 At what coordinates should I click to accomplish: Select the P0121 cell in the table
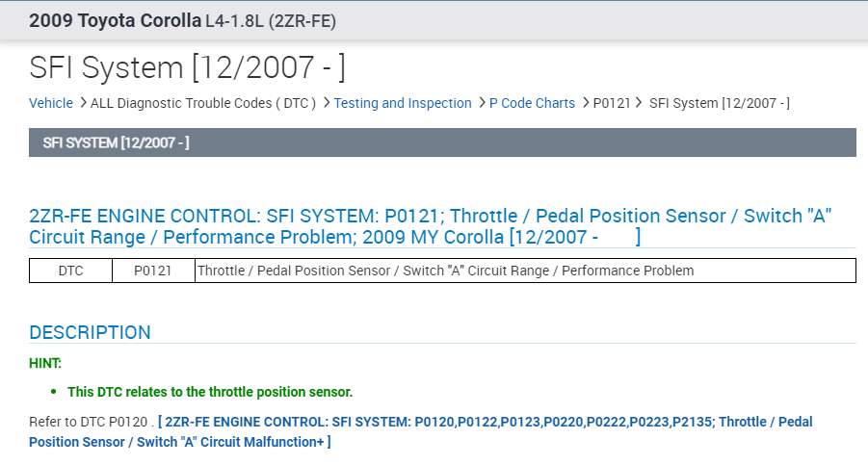[153, 271]
